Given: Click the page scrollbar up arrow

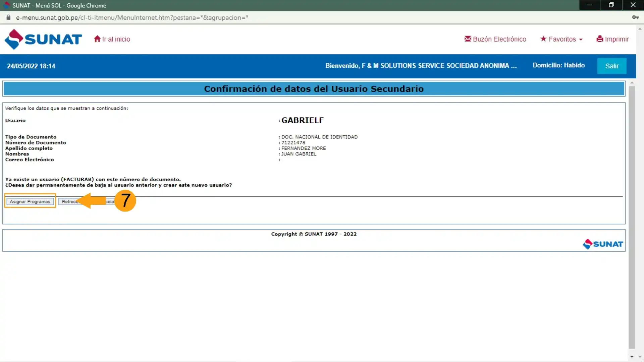Looking at the screenshot, I should [640, 29].
